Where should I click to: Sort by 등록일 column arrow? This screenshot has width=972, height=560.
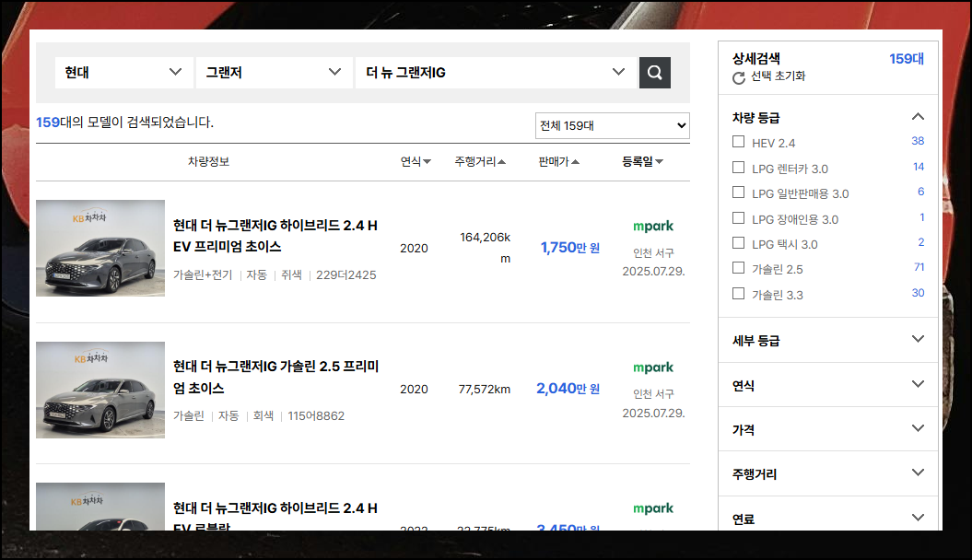pyautogui.click(x=659, y=162)
